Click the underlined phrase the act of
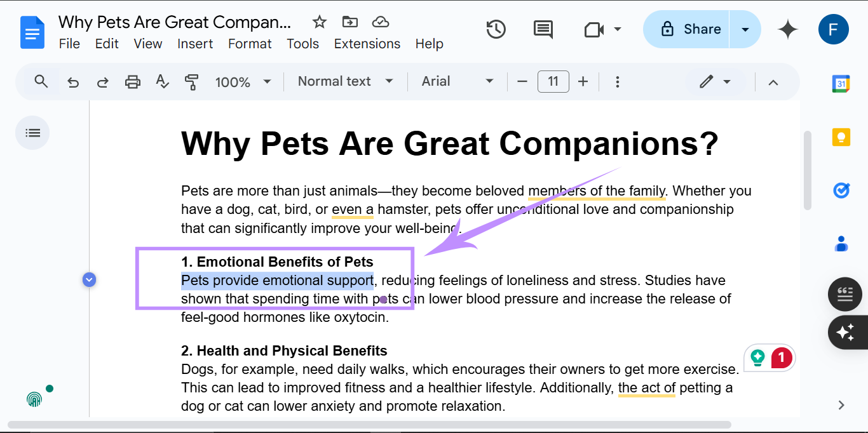The width and height of the screenshot is (868, 433). tap(647, 387)
